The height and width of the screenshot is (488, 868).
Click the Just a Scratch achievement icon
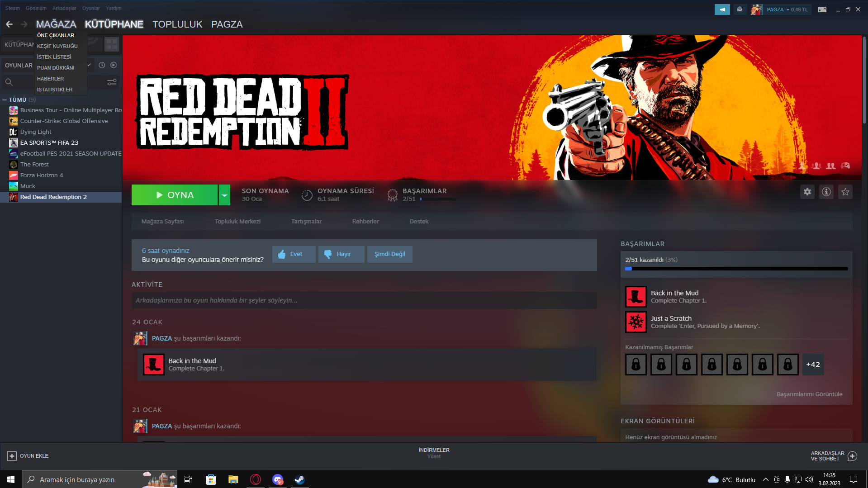[x=636, y=322]
